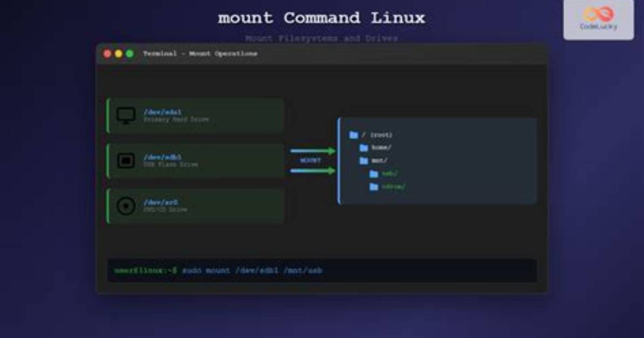
Task: Click the /dev/sdb1 device label
Action: 162,157
